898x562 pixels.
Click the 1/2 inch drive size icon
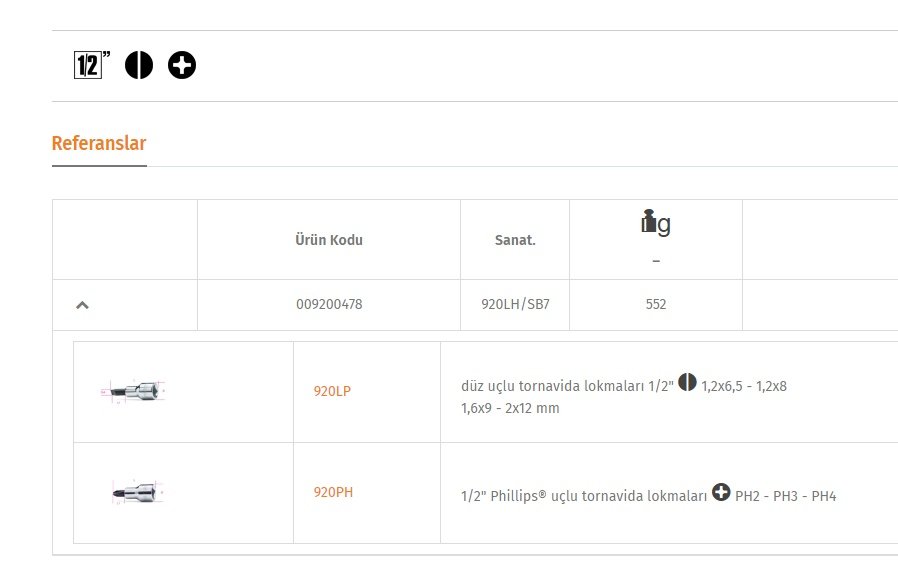coord(92,65)
